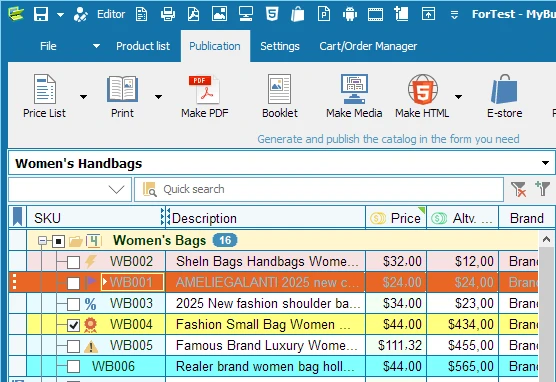Check the WB003 row checkbox
This screenshot has height=382, width=556.
(x=73, y=304)
